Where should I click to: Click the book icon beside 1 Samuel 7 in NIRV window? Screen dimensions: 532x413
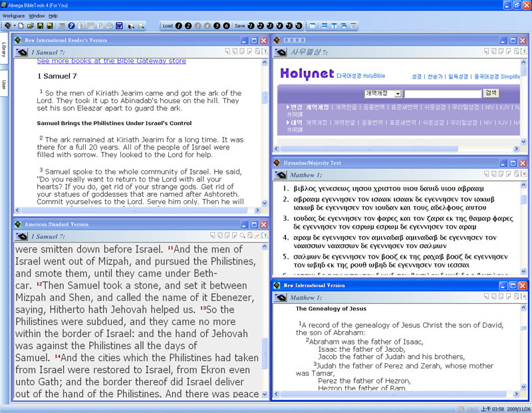point(22,53)
